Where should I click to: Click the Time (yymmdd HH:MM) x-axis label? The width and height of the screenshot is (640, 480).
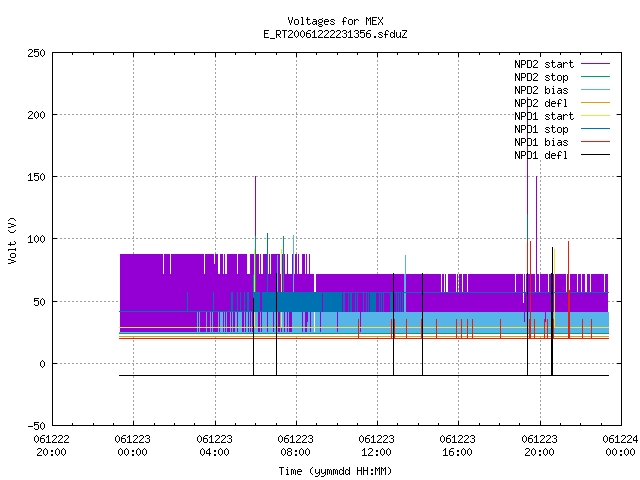click(336, 471)
